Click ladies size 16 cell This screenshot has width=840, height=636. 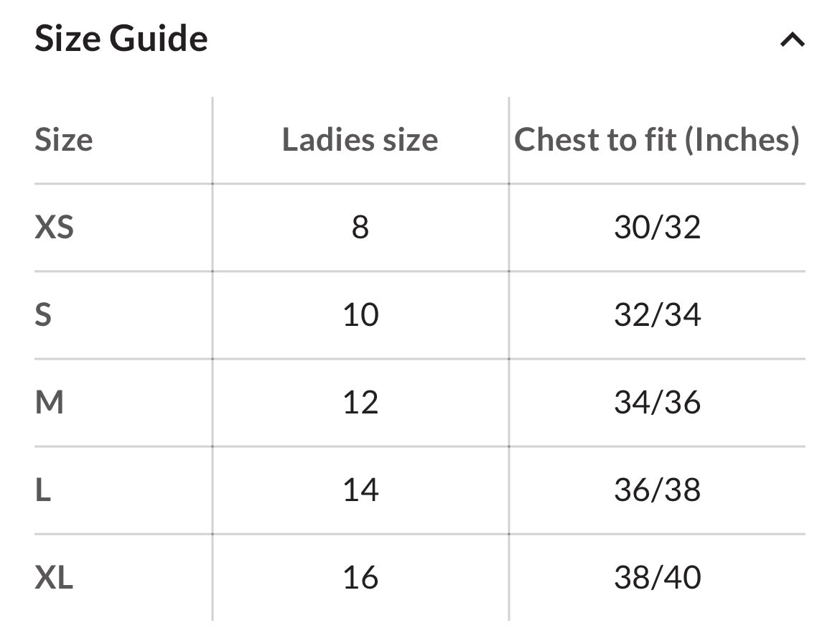coord(360,578)
